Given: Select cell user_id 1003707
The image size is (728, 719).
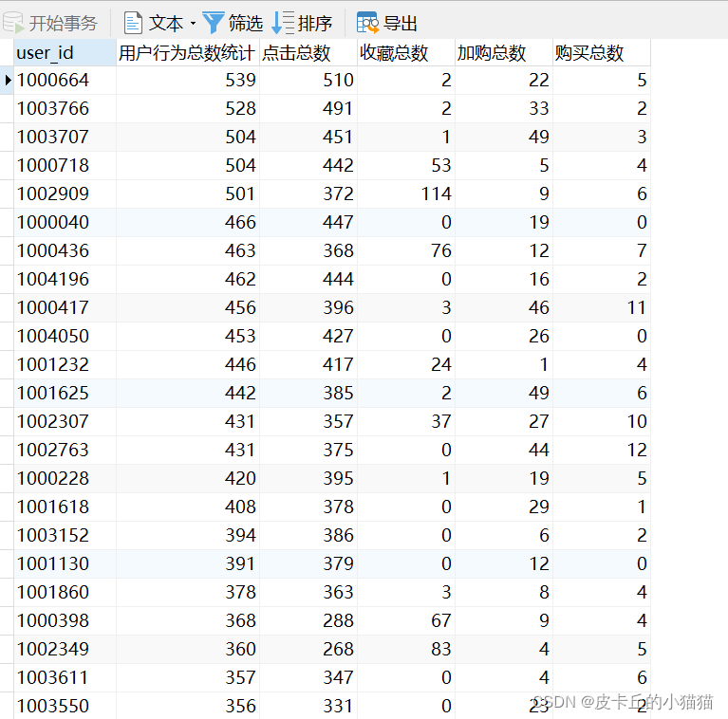Looking at the screenshot, I should coord(65,137).
